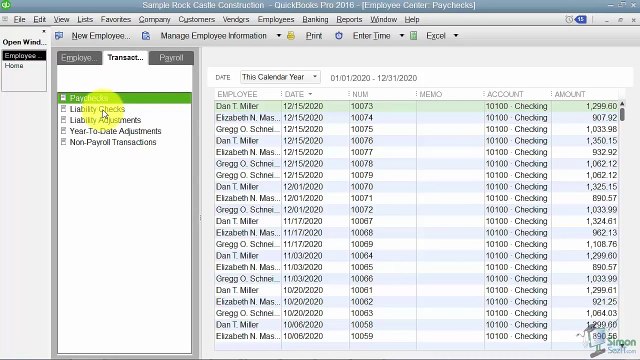Click the Enter Time button
Image resolution: width=640 pixels, height=360 pixels.
371,36
